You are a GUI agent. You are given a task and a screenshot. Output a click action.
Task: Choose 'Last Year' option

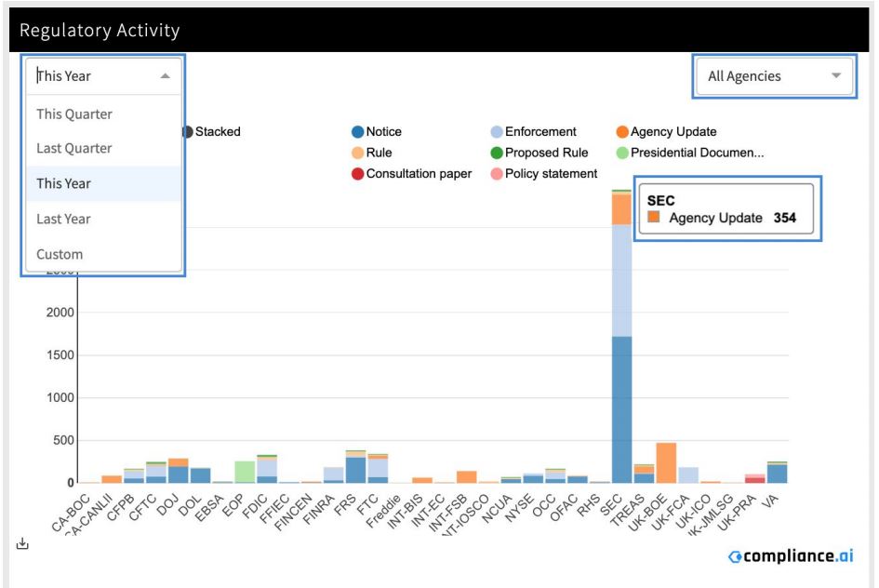[103, 219]
